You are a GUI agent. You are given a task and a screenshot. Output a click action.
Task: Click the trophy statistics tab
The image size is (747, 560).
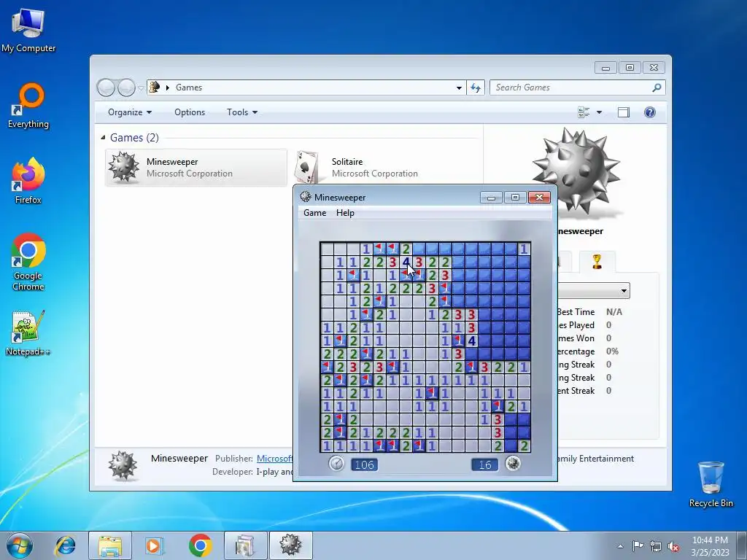click(597, 262)
